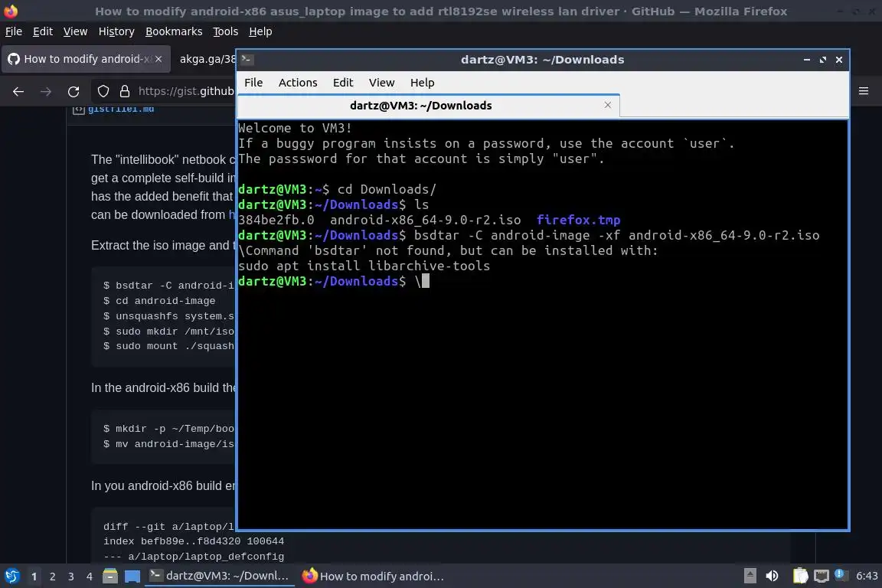Activate the Firefox 'How to modify androi...' taskbar entry

point(373,576)
